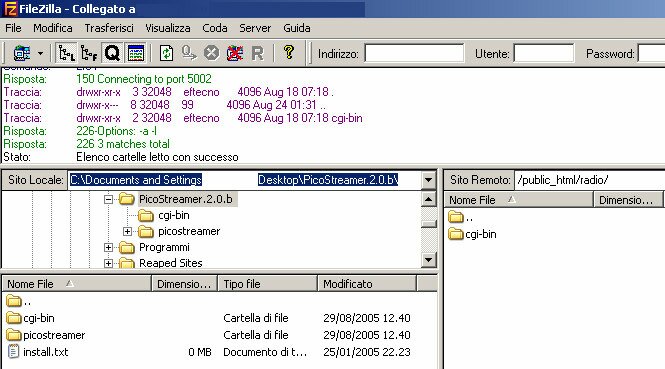This screenshot has height=369, width=665.
Task: Click FileZilla title bar icon
Action: 10,9
